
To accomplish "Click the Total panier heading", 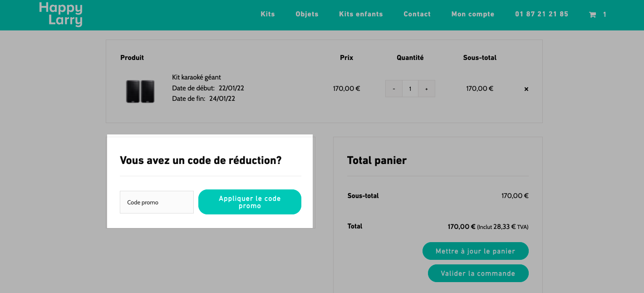I will point(377,160).
